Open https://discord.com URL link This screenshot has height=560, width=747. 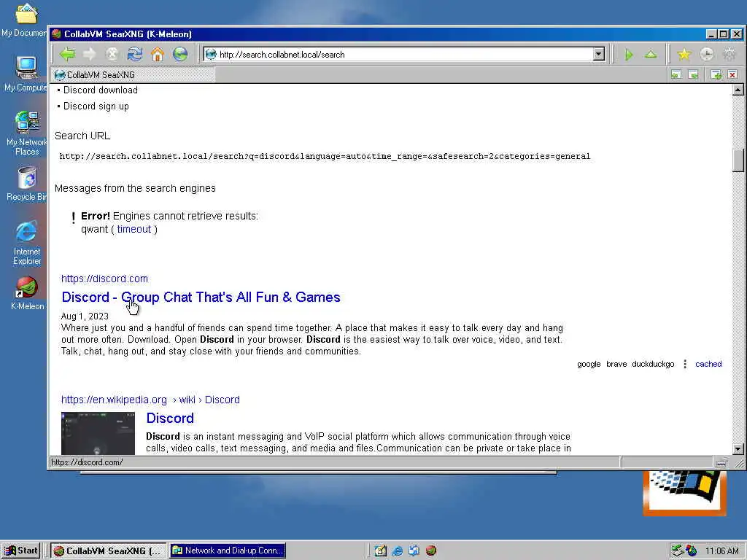pyautogui.click(x=104, y=279)
